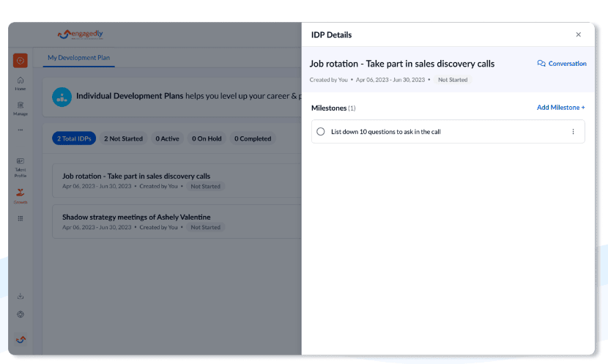
Task: Click the Engagedly logo icon at sidebar bottom
Action: (x=21, y=340)
